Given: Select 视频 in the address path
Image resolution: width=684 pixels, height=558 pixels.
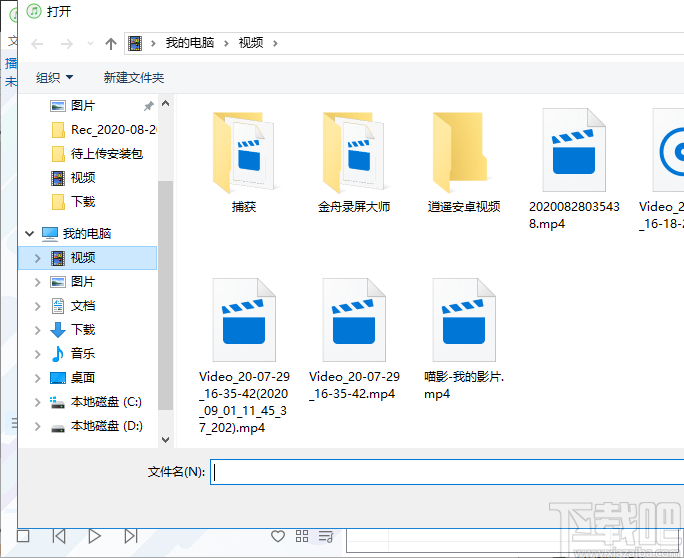Looking at the screenshot, I should click(x=251, y=43).
